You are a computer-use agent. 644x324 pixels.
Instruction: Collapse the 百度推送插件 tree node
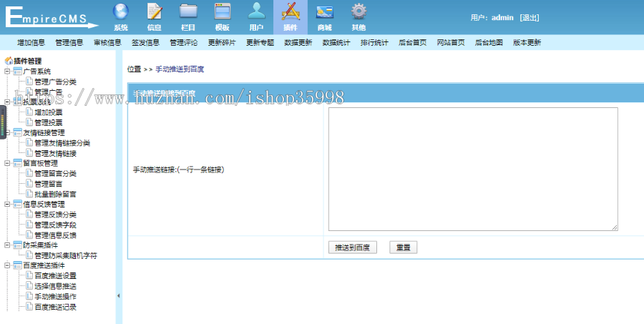(x=7, y=265)
